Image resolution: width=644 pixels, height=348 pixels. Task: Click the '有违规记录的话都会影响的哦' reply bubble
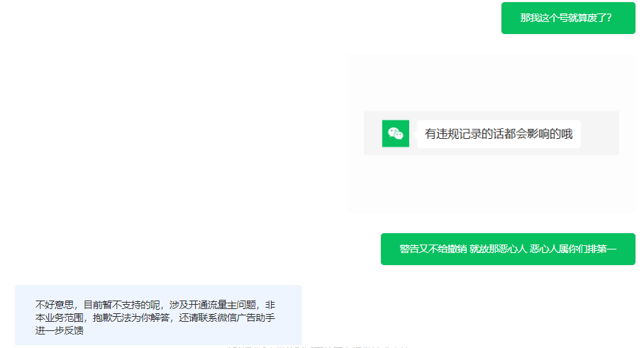click(x=499, y=134)
